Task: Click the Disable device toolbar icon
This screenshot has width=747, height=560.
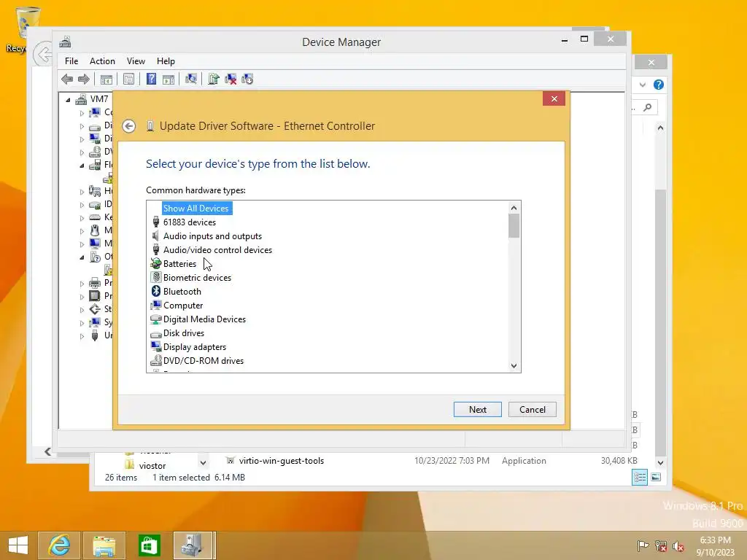Action: tap(247, 79)
